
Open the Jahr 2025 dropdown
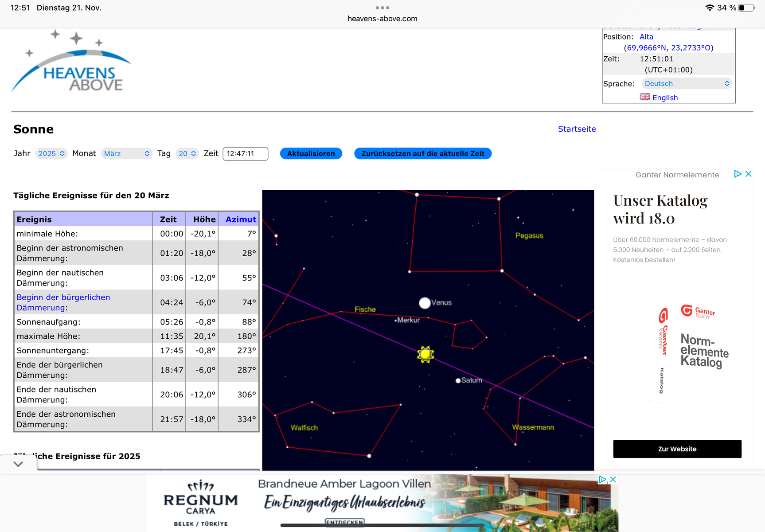[x=51, y=153]
